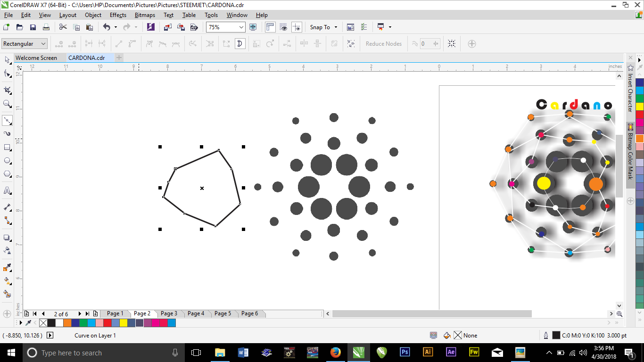
Task: Open the Effects menu
Action: click(118, 15)
